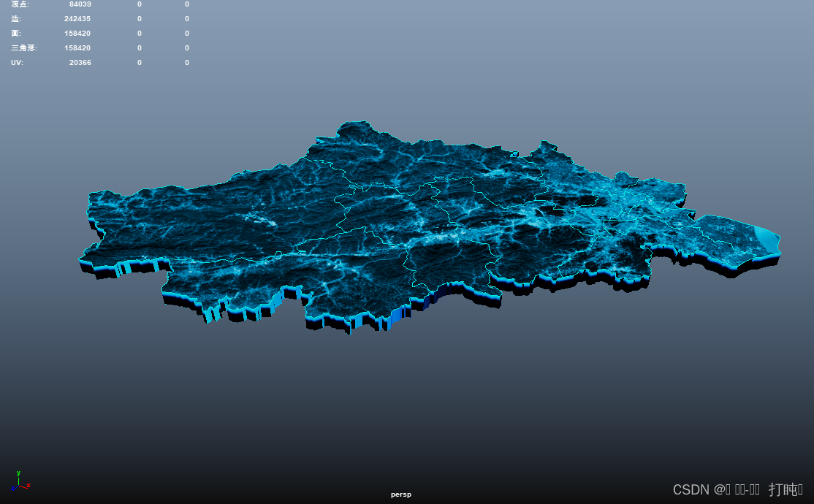The height and width of the screenshot is (504, 814).
Task: Click the view axis orientation gizmo
Action: (x=20, y=481)
